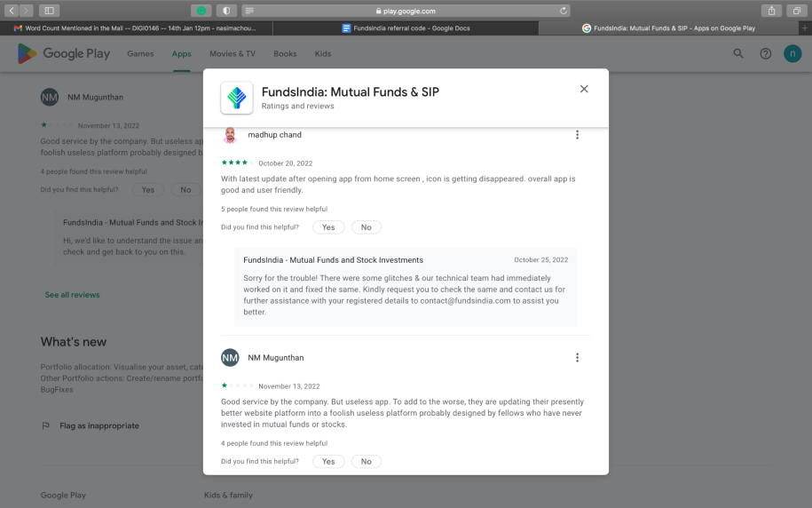Click No on NM Mugunthan review in dialog
This screenshot has width=812, height=508.
tap(367, 461)
